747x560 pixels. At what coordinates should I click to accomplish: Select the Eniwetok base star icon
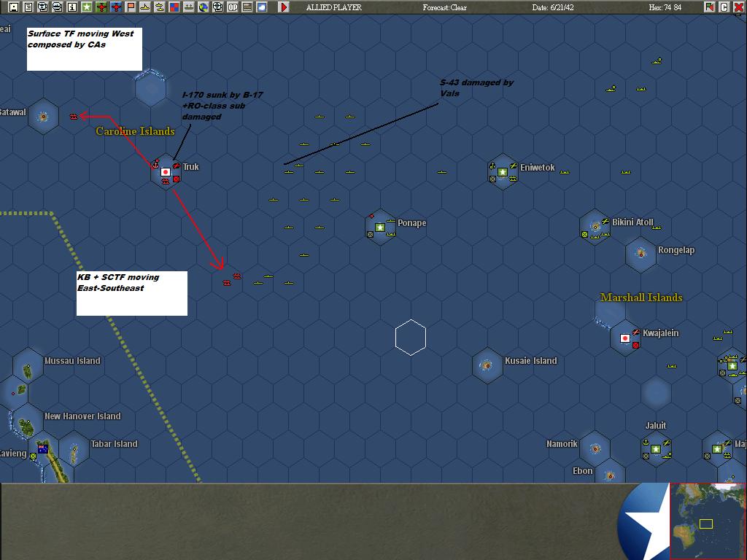(502, 172)
